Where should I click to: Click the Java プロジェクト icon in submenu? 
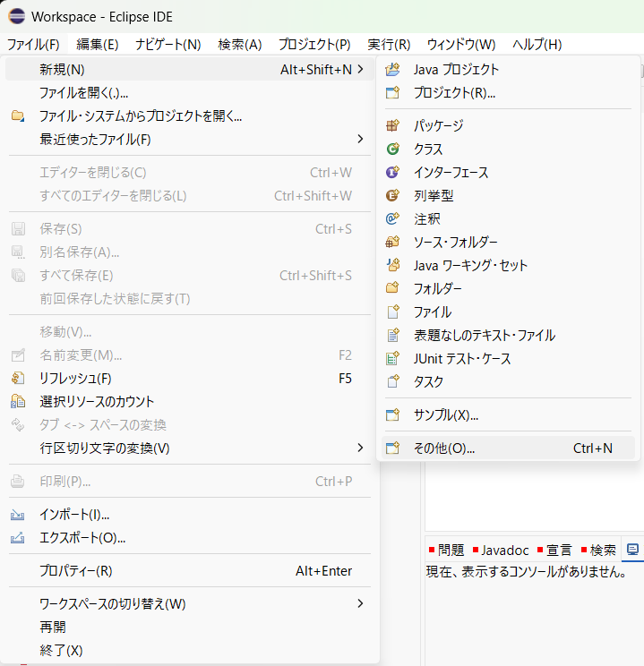click(391, 70)
